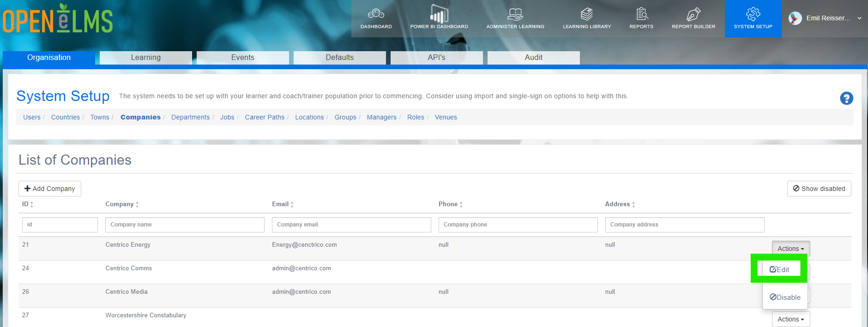Image resolution: width=868 pixels, height=327 pixels.
Task: Open the Defaults tab
Action: (x=340, y=58)
